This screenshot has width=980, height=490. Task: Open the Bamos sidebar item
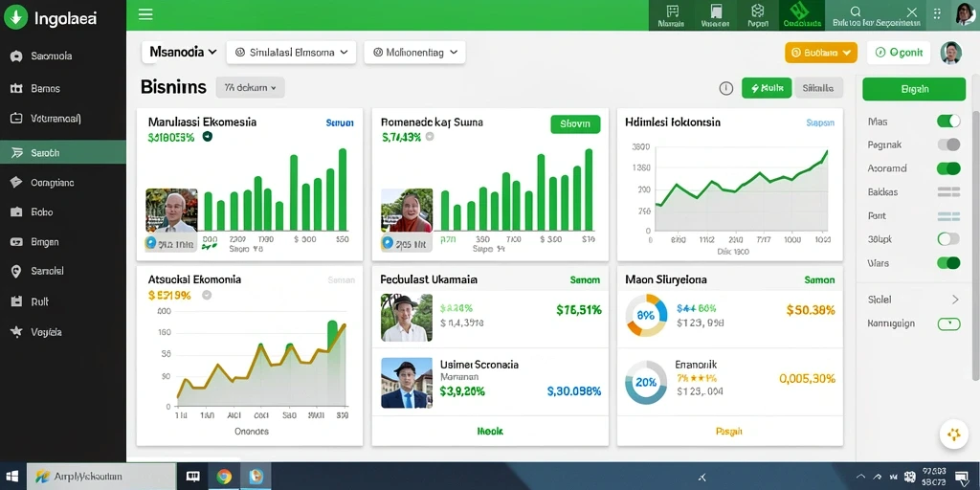coord(63,89)
